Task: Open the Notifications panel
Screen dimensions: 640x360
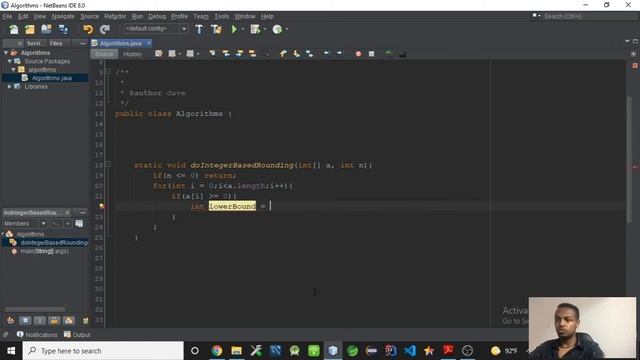Action: [x=37, y=335]
